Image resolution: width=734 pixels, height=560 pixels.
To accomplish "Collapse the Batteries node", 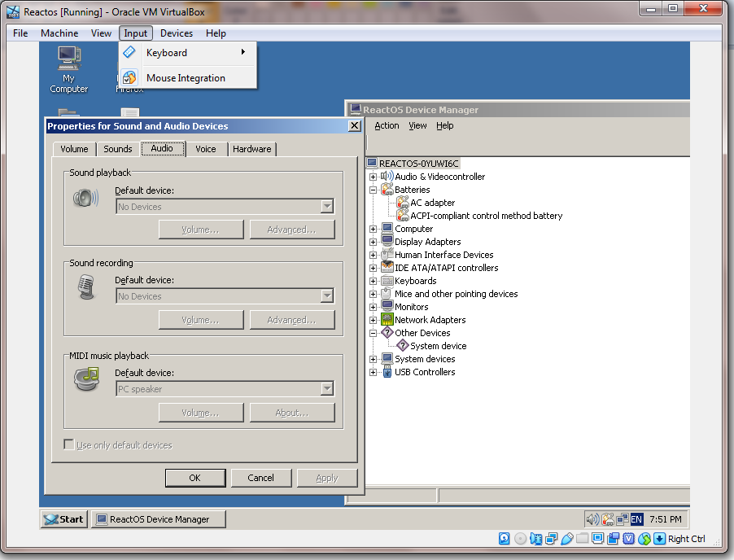I will 373,190.
